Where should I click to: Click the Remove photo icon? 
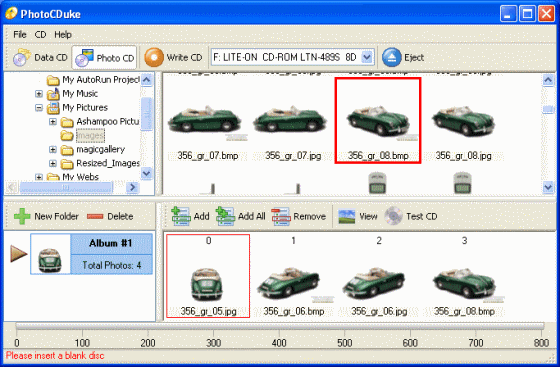[x=281, y=216]
